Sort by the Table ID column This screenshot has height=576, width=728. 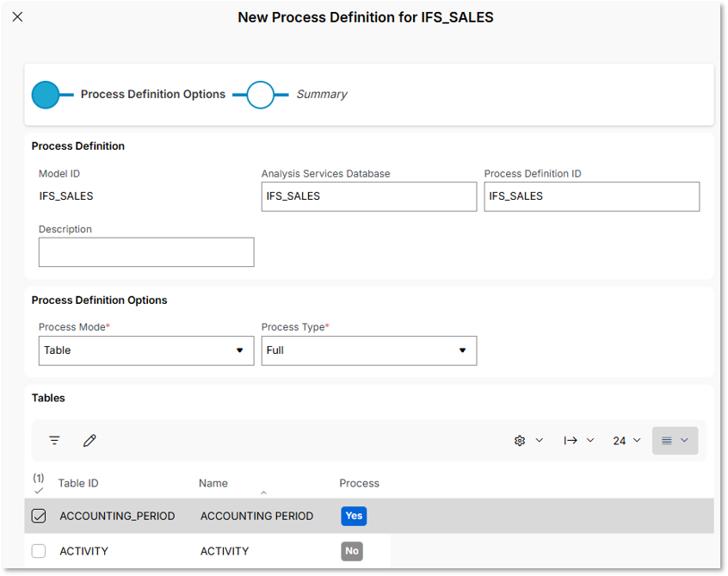78,483
